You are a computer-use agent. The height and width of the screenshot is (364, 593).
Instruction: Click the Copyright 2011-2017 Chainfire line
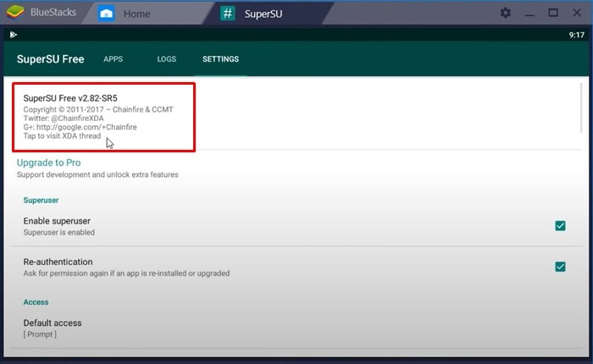coord(98,109)
